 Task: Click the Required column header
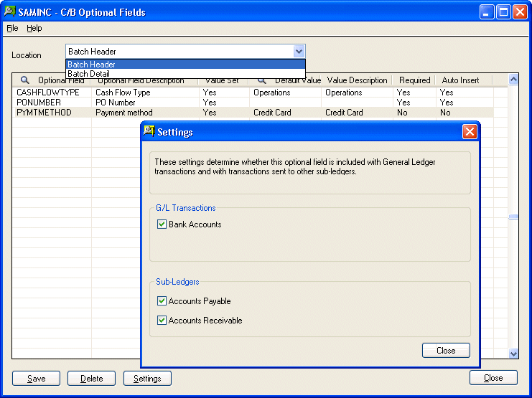coord(414,80)
